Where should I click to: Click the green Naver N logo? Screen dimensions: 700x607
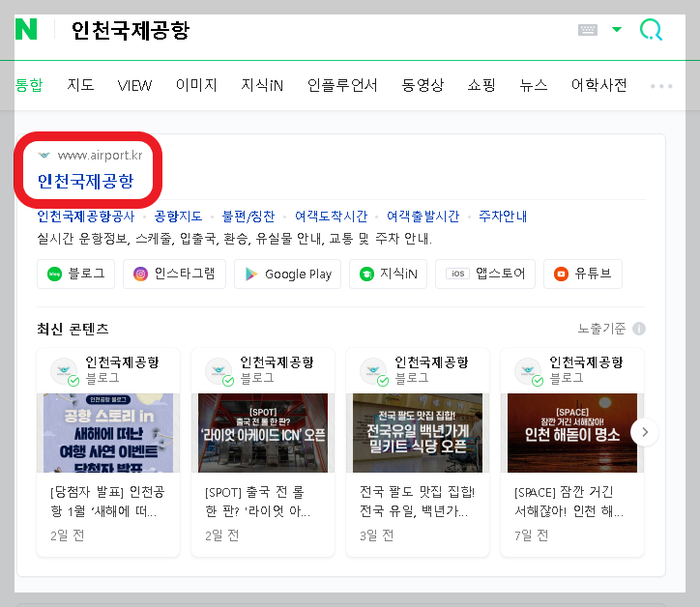click(x=26, y=29)
